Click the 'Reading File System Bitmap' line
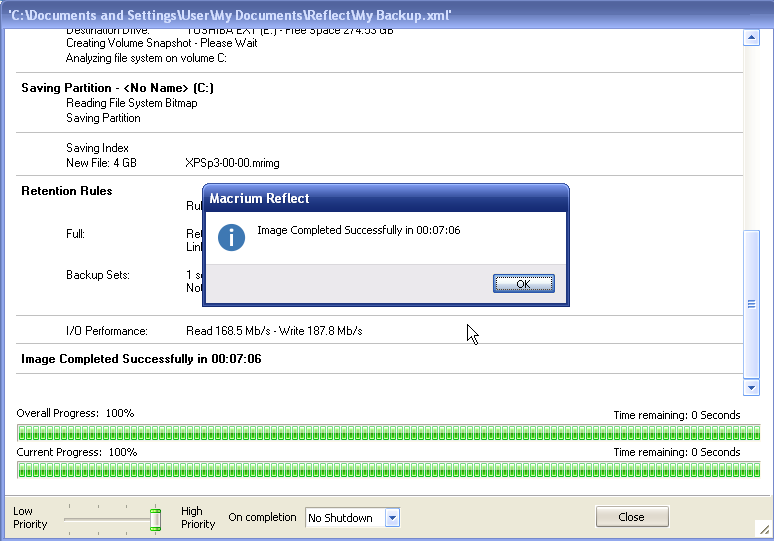Screen dimensions: 774x541 pyautogui.click(x=132, y=103)
